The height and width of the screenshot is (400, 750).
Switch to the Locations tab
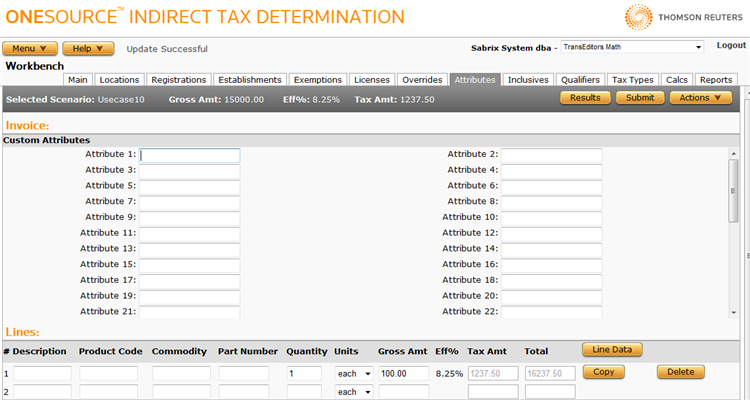pos(120,80)
